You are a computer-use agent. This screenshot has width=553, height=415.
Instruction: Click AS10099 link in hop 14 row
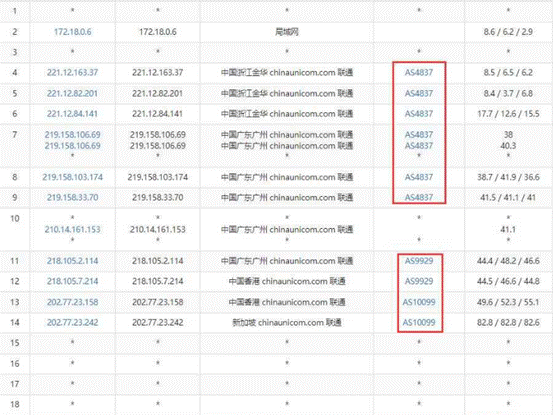click(419, 323)
